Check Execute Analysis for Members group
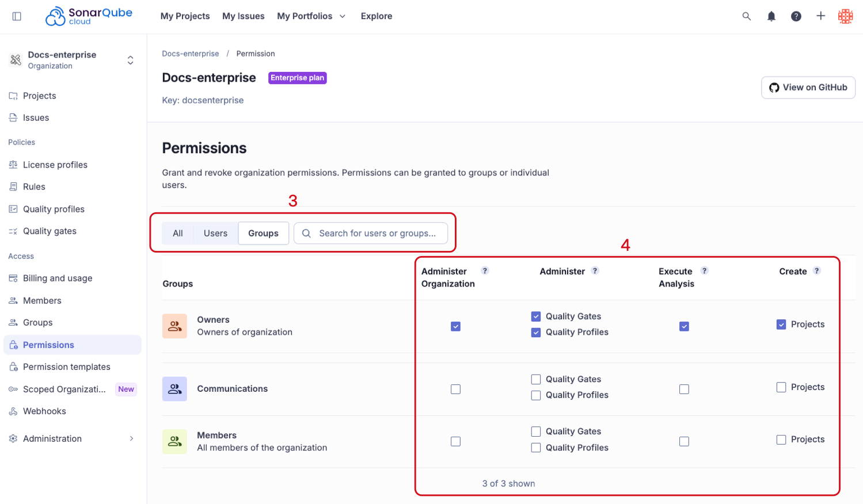This screenshot has width=863, height=504. pos(684,442)
